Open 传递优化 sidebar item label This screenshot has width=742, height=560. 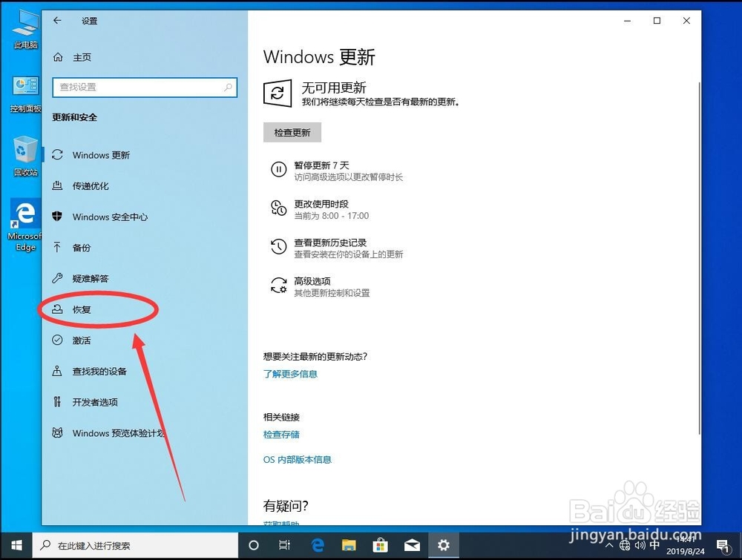pyautogui.click(x=91, y=186)
